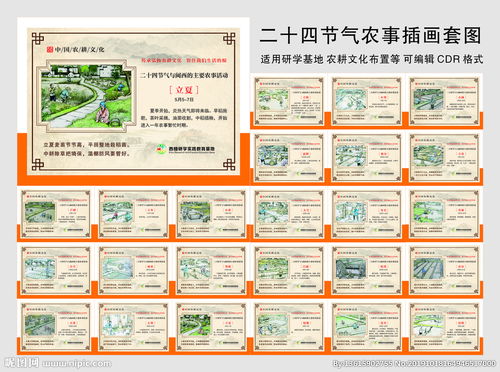The image size is (500, 372).
Task: Click the red seal icon beside 中国农耕文化
Action: (x=50, y=49)
